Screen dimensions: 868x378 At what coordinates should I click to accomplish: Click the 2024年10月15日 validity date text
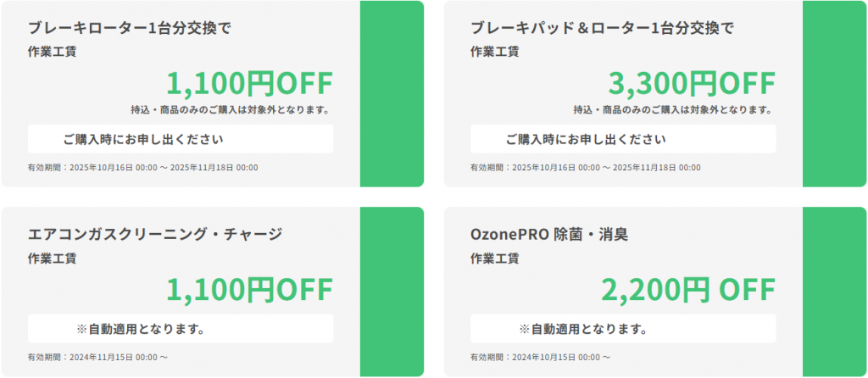541,358
